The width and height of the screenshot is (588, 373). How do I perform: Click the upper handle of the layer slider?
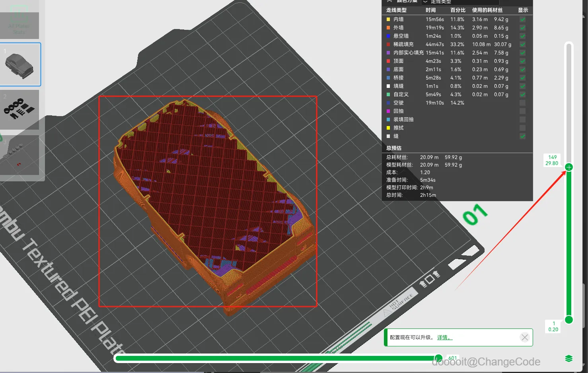click(569, 167)
